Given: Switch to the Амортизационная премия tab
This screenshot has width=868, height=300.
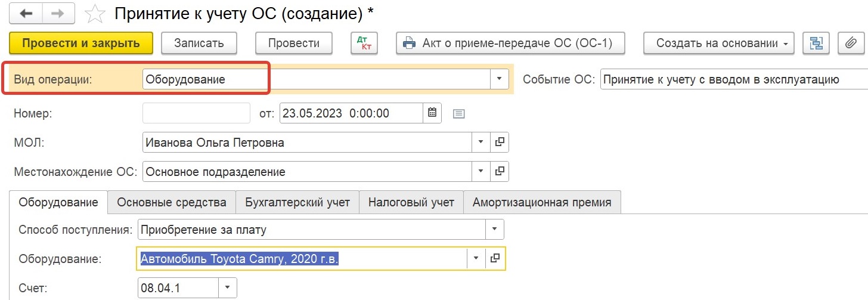Looking at the screenshot, I should (542, 202).
